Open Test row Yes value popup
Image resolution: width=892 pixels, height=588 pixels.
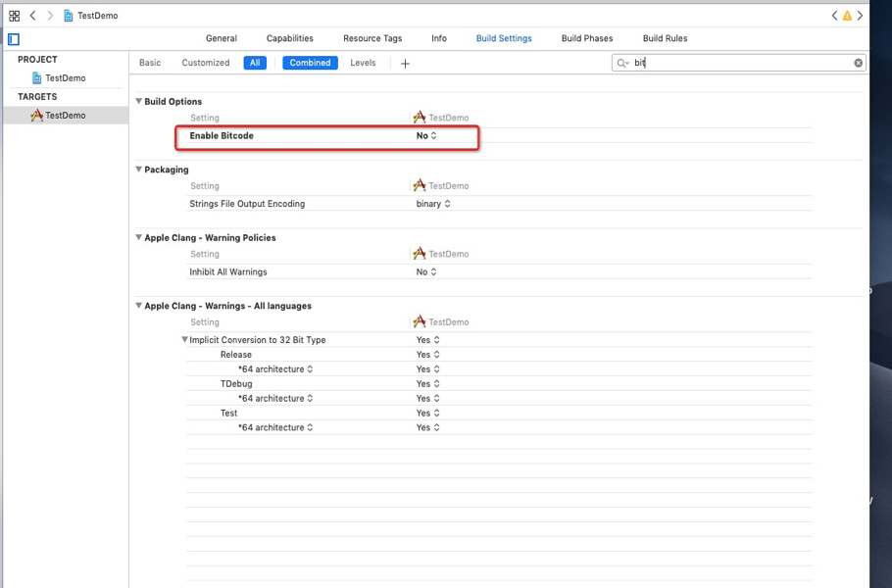point(427,414)
